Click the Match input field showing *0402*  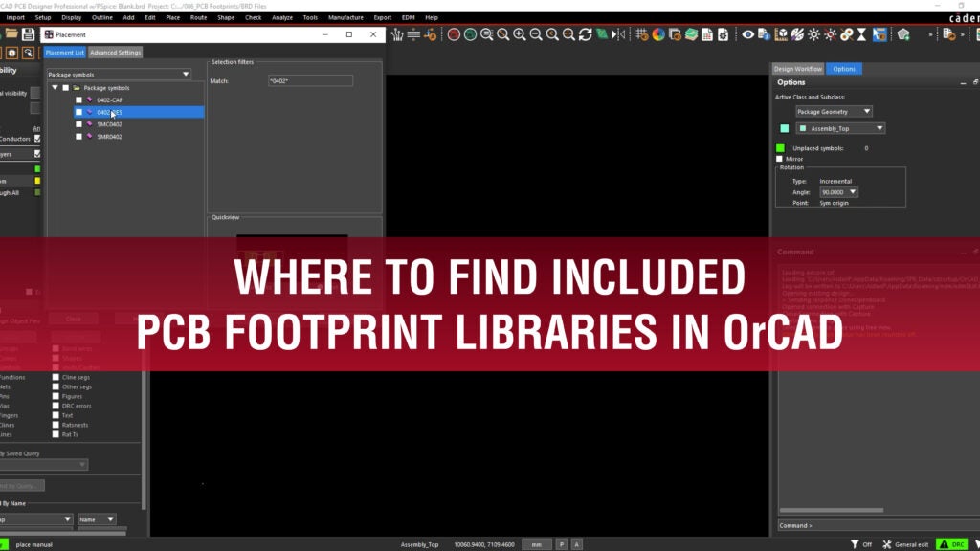[x=309, y=80]
